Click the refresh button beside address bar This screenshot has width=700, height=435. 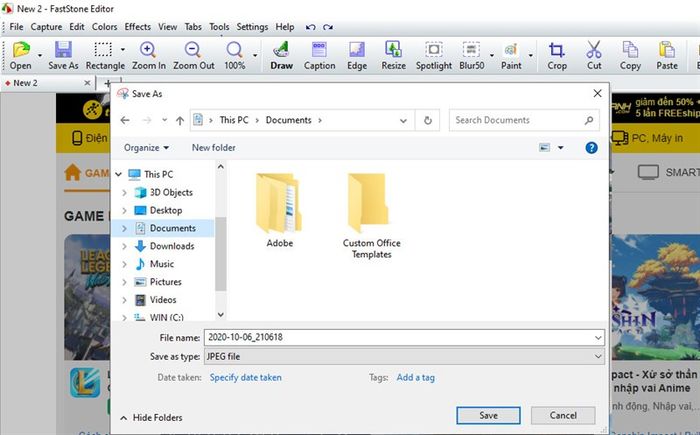click(428, 120)
